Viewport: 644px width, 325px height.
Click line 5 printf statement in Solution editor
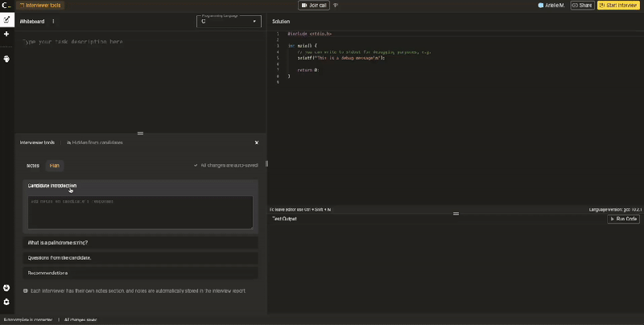tap(341, 58)
